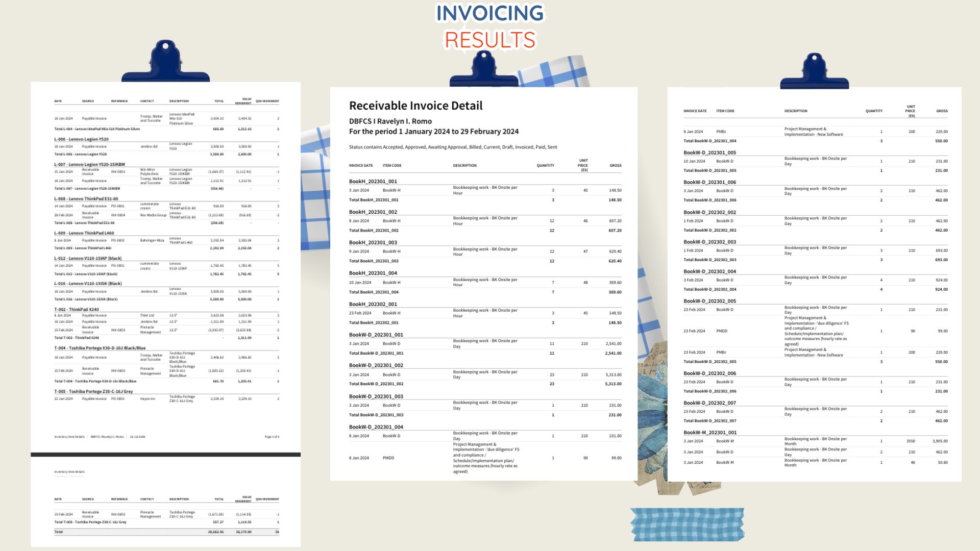980x551 pixels.
Task: Click 'BookW-D_202302_002' heading in right document
Action: tap(710, 212)
